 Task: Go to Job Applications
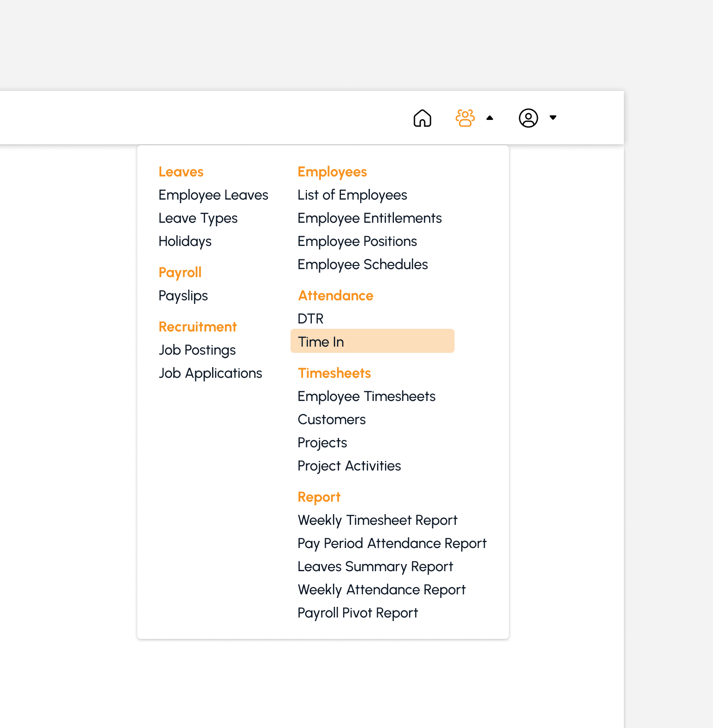tap(210, 373)
